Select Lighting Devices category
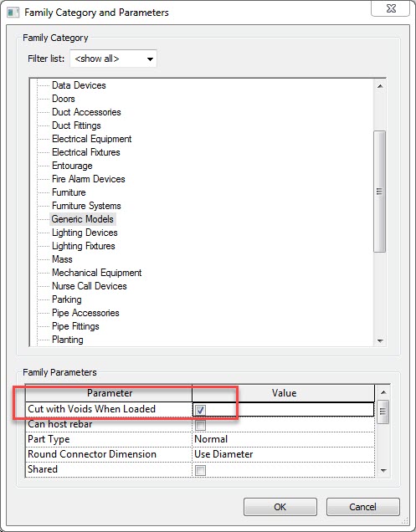The height and width of the screenshot is (532, 416). tap(85, 233)
